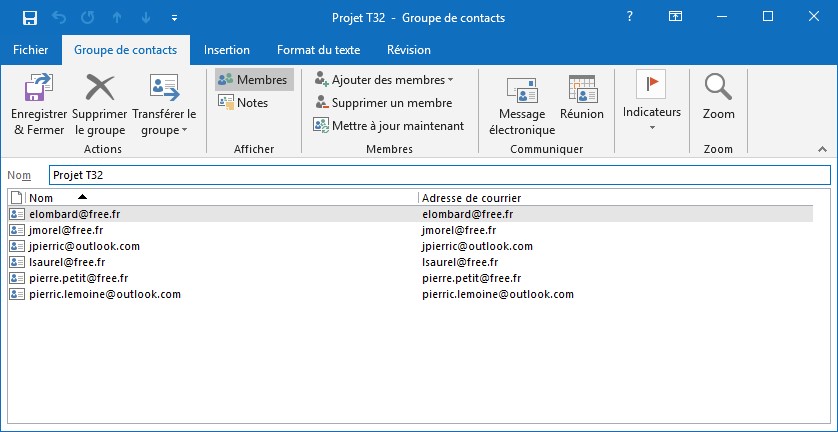The width and height of the screenshot is (838, 432).
Task: Click Supprimer un membre
Action: (383, 102)
